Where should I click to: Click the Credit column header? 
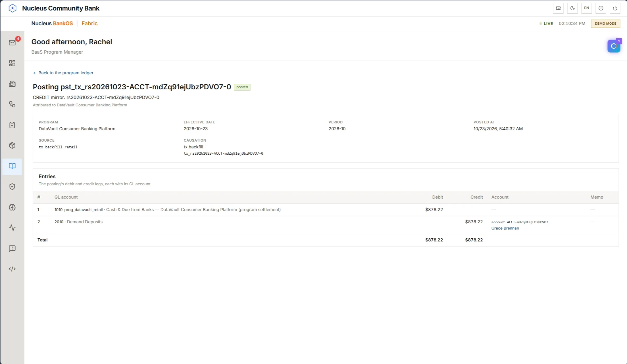click(476, 197)
